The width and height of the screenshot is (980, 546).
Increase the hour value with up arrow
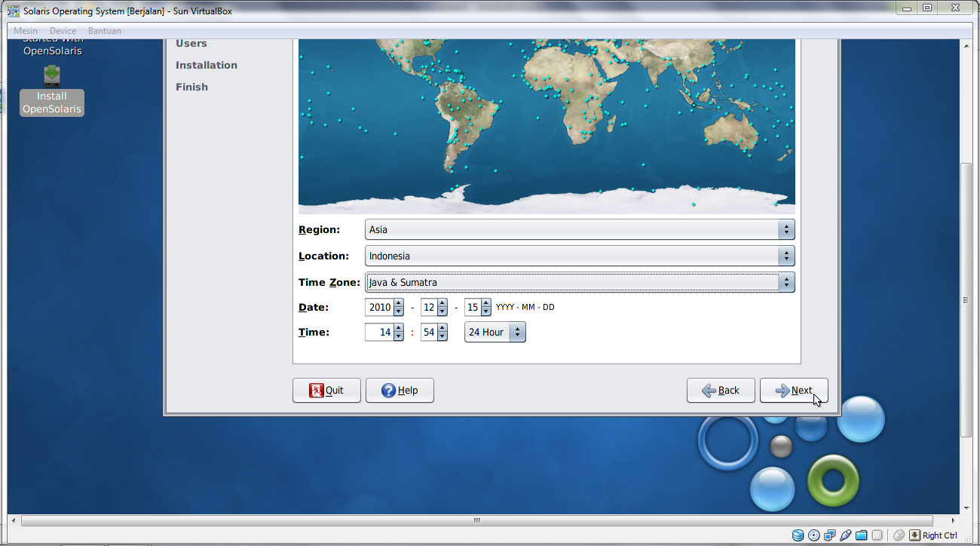(x=398, y=328)
